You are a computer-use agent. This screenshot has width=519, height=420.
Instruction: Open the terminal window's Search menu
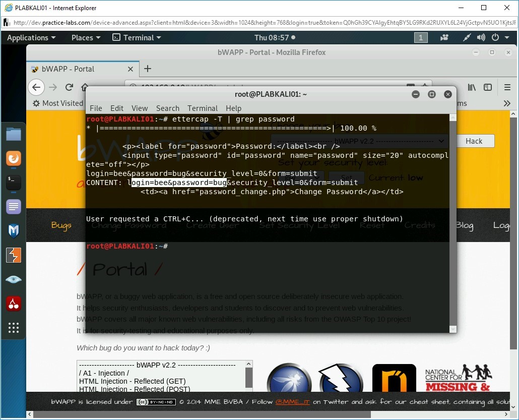click(x=167, y=108)
